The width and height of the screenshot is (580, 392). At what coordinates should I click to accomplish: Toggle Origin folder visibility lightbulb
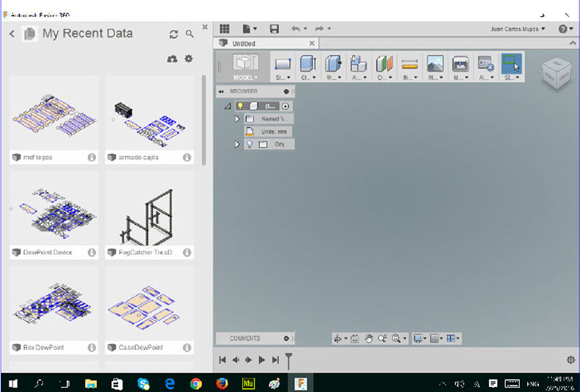(250, 144)
